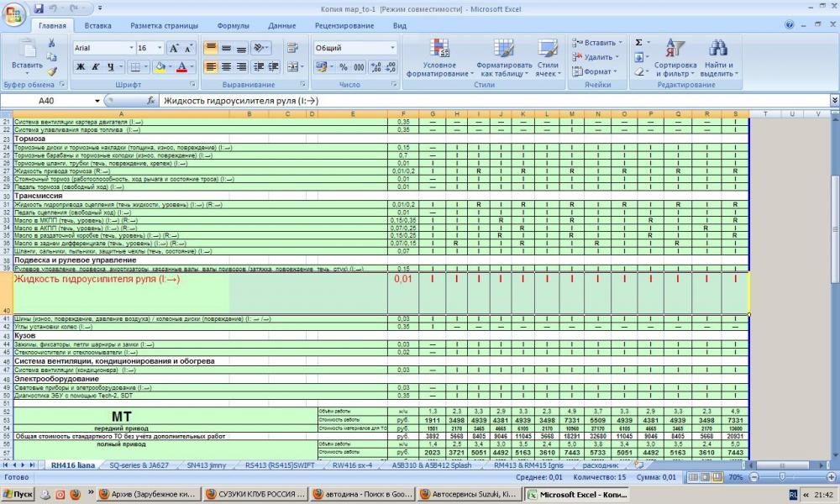Toggle italic (К) formatting
Screen dimensions: 840x504
click(x=96, y=67)
